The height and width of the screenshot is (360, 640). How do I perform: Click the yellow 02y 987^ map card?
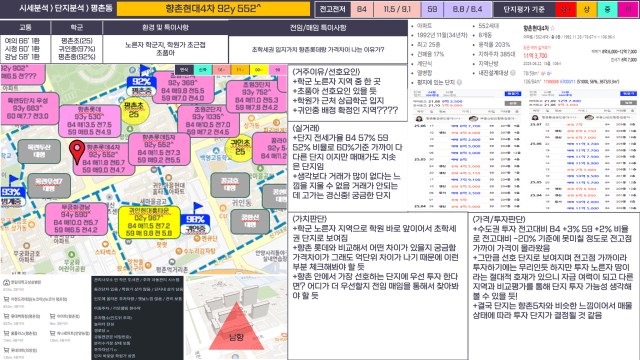(x=149, y=222)
